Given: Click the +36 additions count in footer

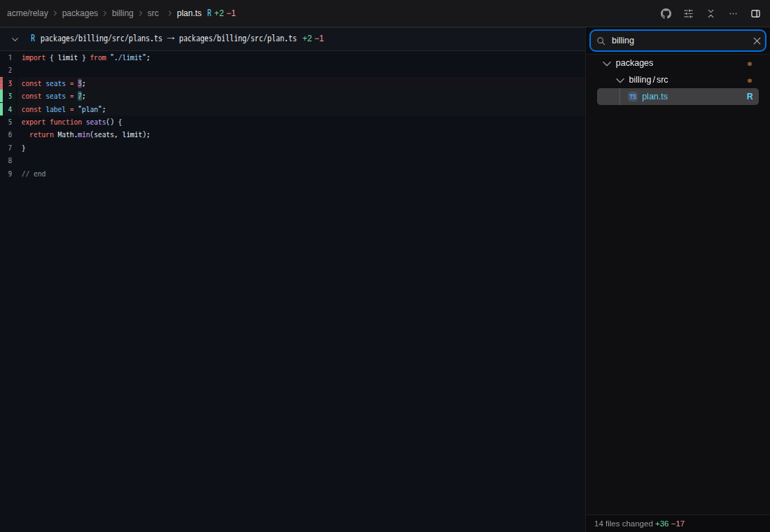Looking at the screenshot, I should tap(662, 524).
